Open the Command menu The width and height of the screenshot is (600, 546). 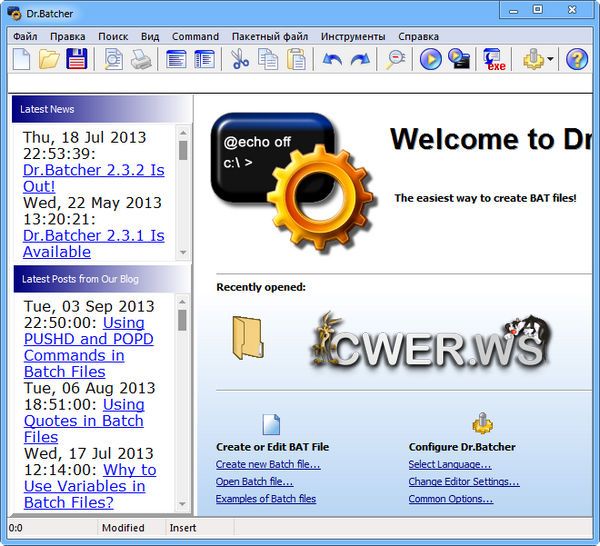pyautogui.click(x=195, y=36)
